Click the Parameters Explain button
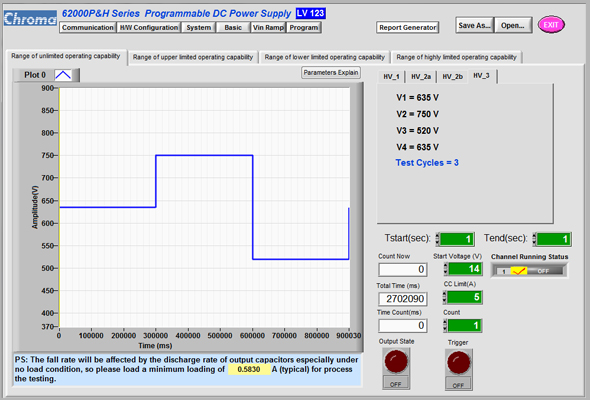Viewport: 590px width, 400px height. click(331, 73)
